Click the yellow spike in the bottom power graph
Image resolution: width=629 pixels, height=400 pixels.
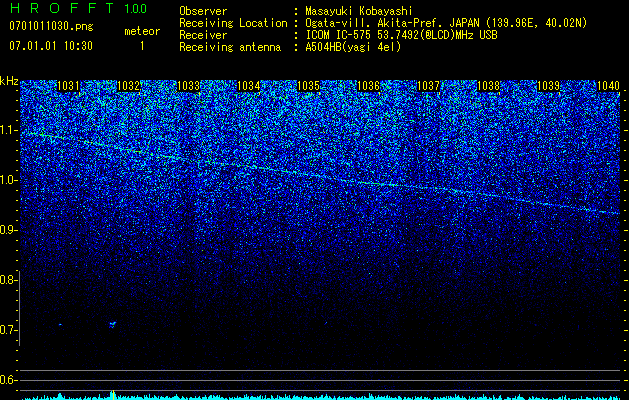114,395
